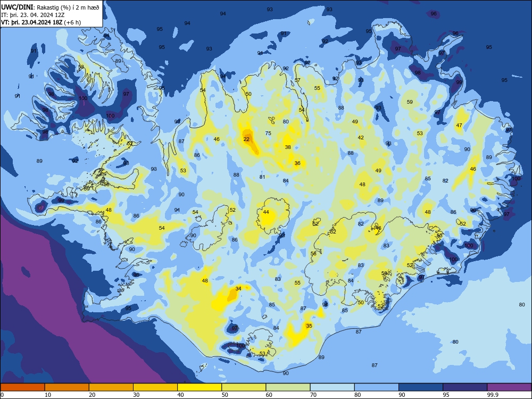The width and height of the screenshot is (532, 399).
Task: Click the 70–80 pale blue legend swatch
Action: (x=332, y=387)
